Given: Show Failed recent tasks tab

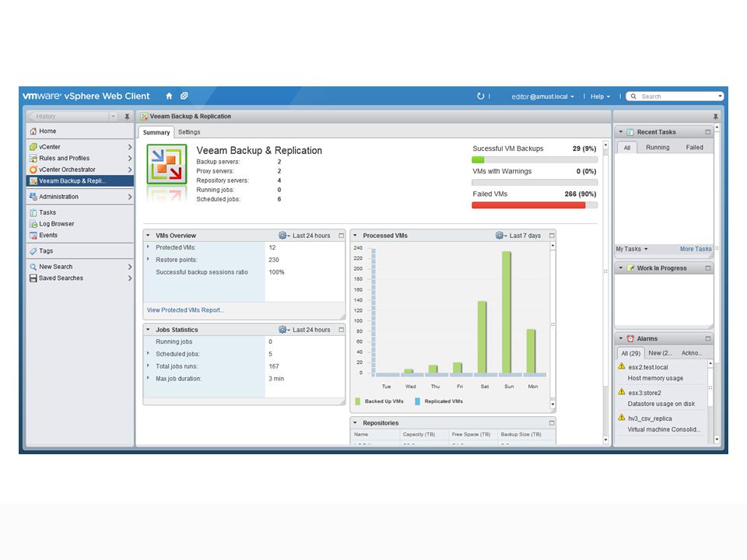Looking at the screenshot, I should coord(694,148).
